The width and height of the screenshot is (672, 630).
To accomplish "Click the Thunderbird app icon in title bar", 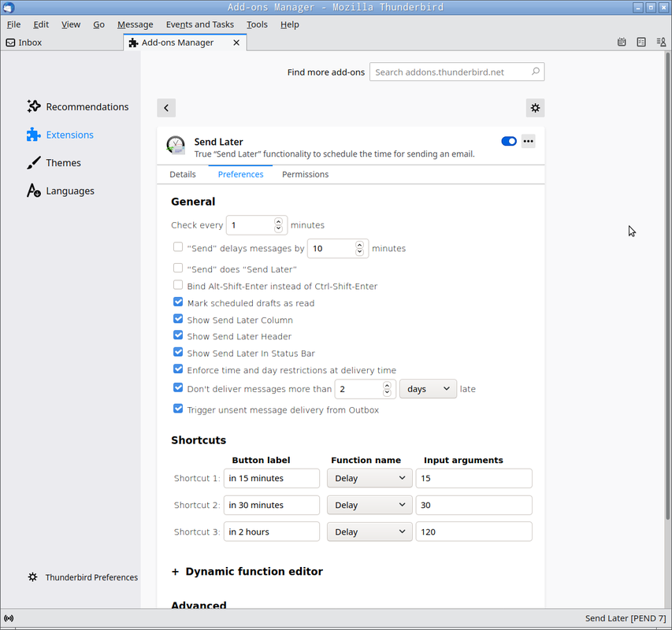I will click(8, 7).
